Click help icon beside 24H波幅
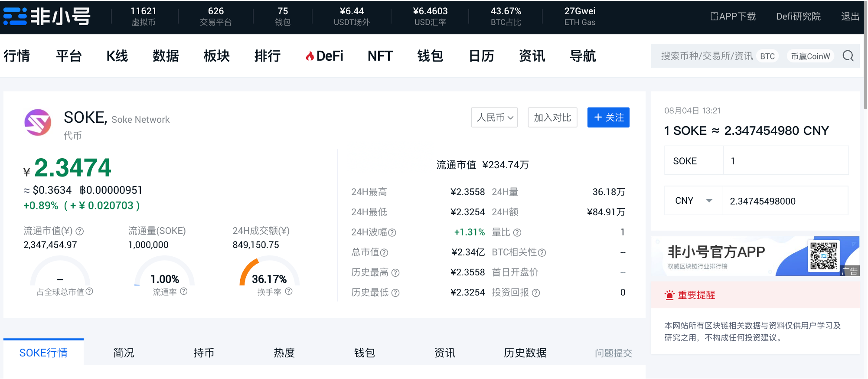This screenshot has height=379, width=868. click(392, 232)
